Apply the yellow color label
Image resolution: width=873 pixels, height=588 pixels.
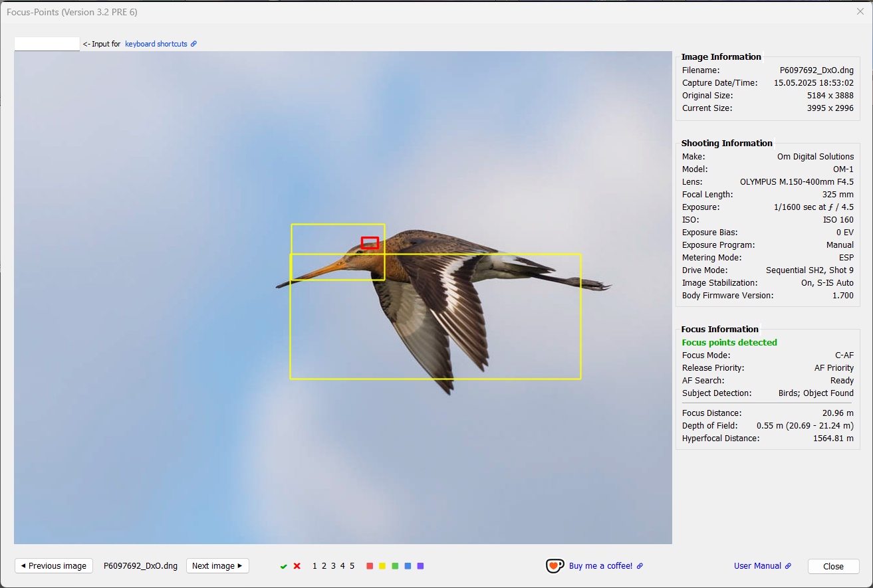pos(382,566)
